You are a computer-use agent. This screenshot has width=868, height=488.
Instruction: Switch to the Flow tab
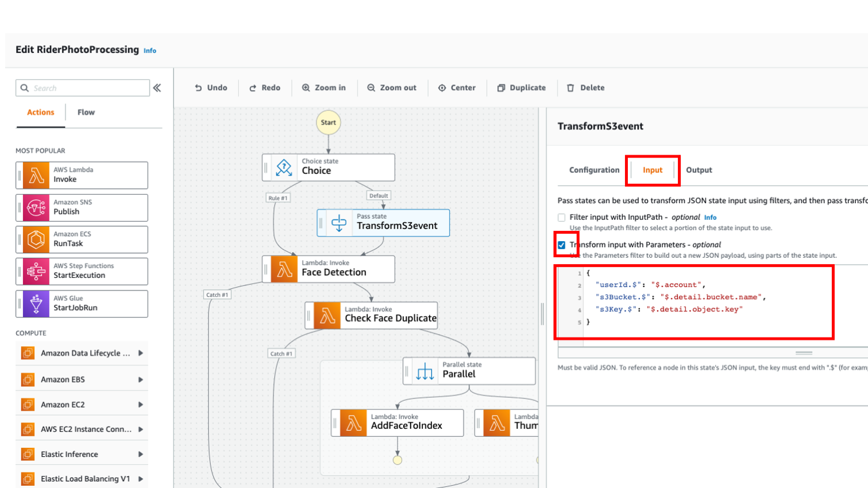pyautogui.click(x=86, y=113)
